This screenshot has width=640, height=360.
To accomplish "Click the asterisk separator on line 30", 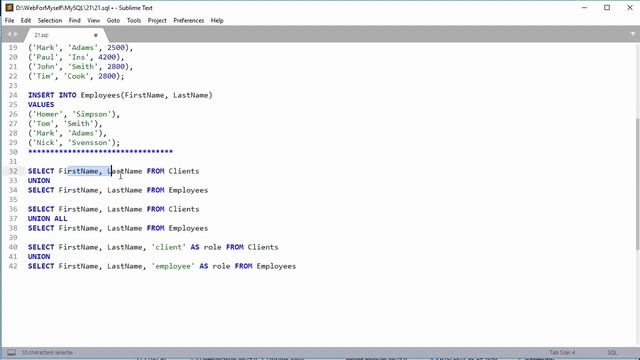I will [100, 152].
